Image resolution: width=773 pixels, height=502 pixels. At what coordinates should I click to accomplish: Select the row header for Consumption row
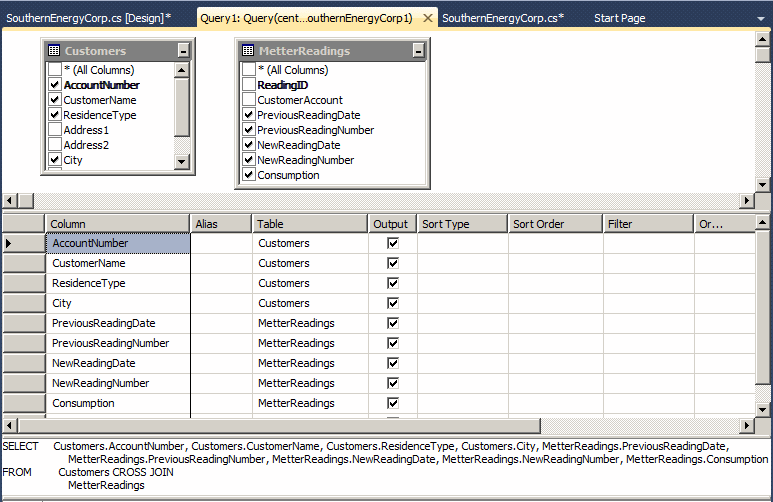click(24, 403)
